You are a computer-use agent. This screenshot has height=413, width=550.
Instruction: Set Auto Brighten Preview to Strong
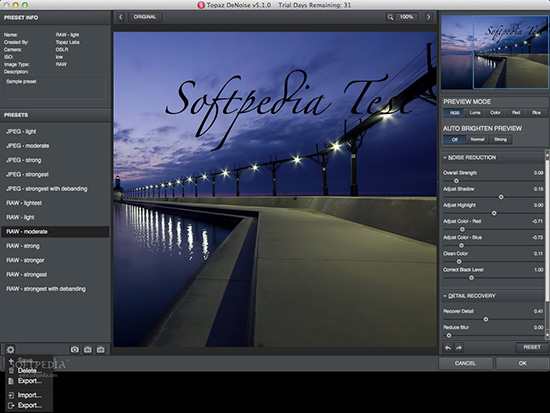click(x=500, y=139)
